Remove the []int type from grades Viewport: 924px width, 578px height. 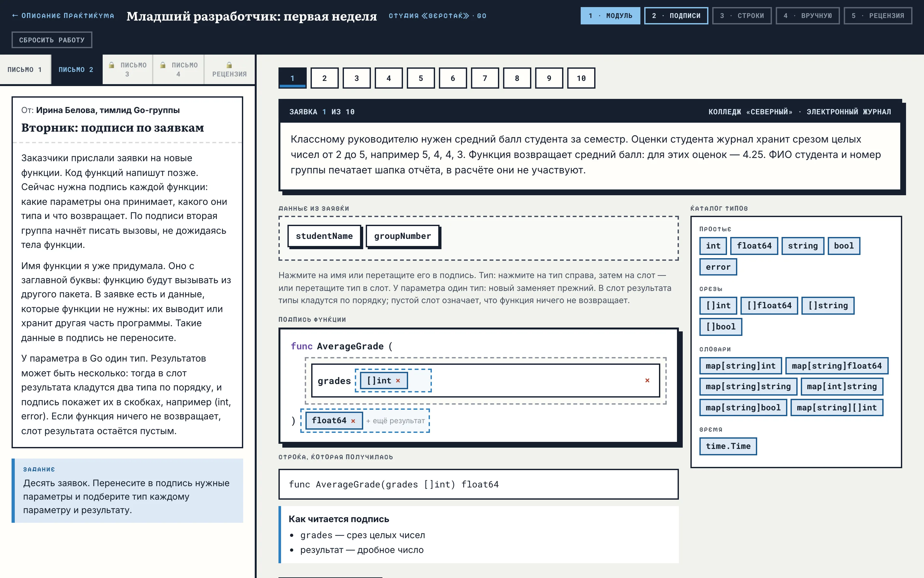click(398, 381)
